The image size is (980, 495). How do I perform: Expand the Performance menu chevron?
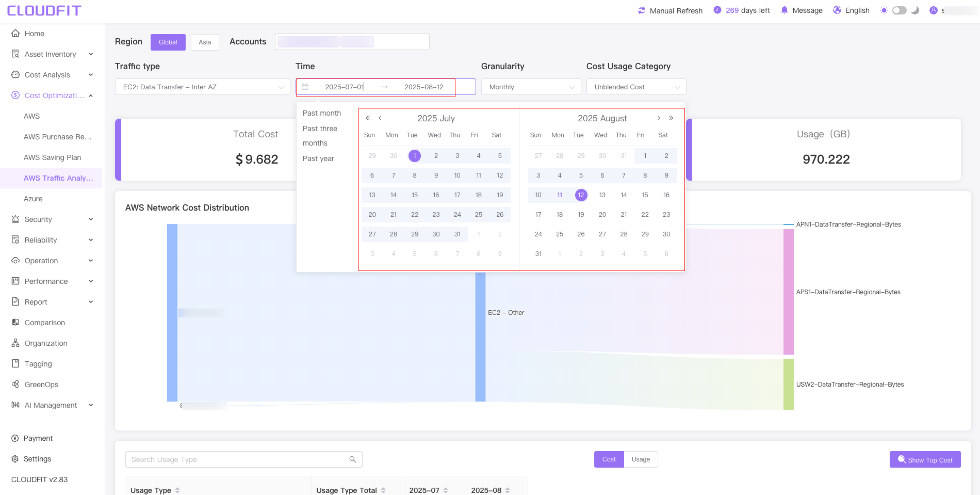[x=91, y=281]
